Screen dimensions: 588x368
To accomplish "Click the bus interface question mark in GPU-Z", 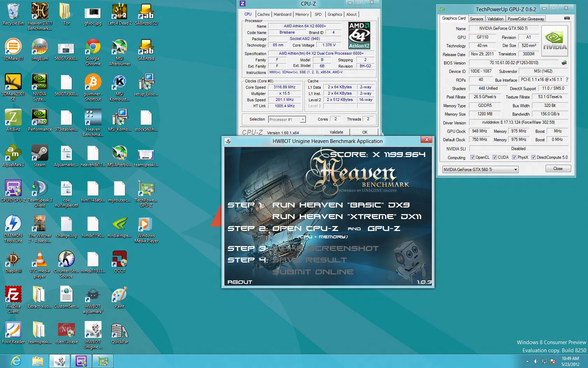I will [567, 80].
